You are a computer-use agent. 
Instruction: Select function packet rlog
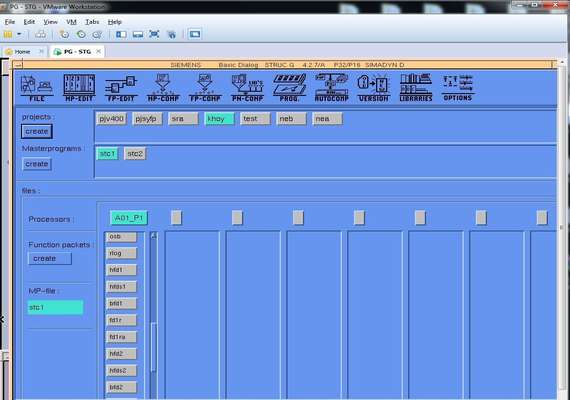pyautogui.click(x=121, y=253)
